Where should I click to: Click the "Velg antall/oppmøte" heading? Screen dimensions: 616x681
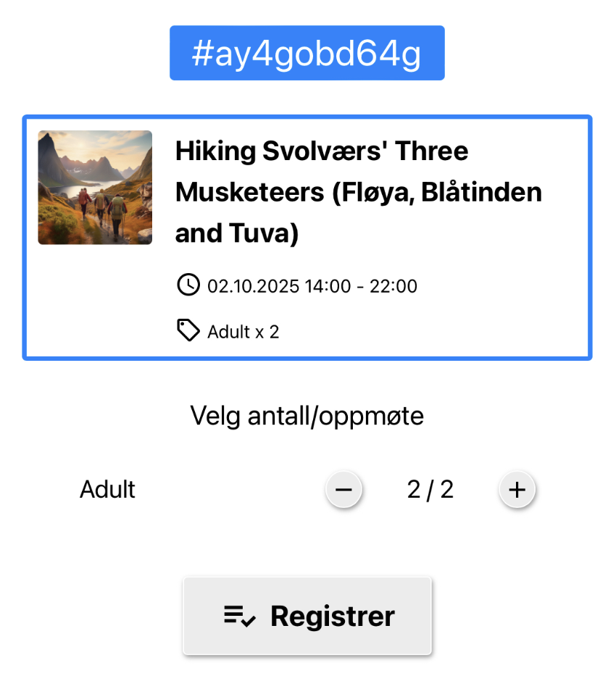tap(307, 416)
